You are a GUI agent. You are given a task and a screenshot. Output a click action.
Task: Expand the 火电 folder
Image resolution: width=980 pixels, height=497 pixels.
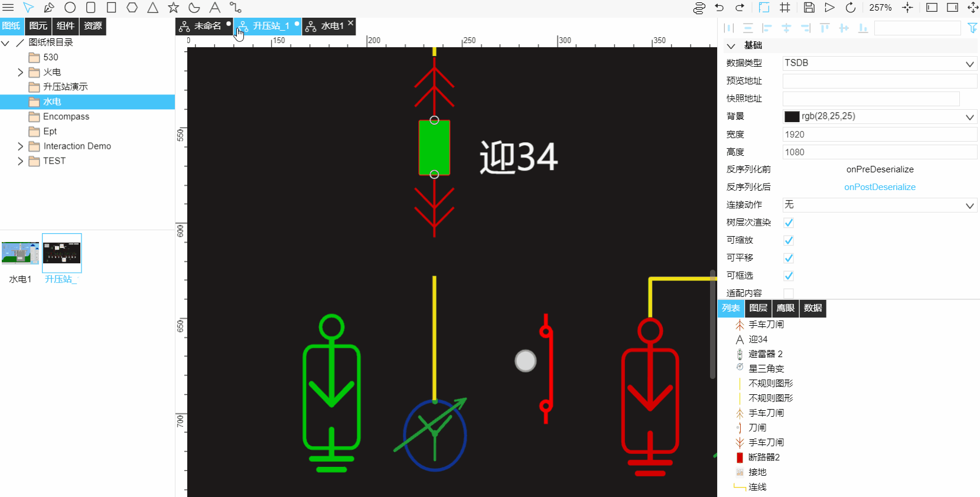pos(20,72)
